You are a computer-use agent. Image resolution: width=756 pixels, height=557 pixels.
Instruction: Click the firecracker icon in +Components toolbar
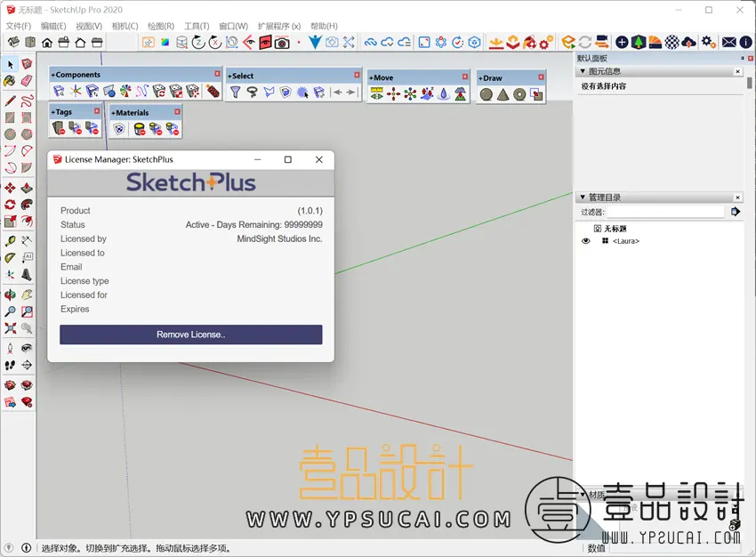213,91
